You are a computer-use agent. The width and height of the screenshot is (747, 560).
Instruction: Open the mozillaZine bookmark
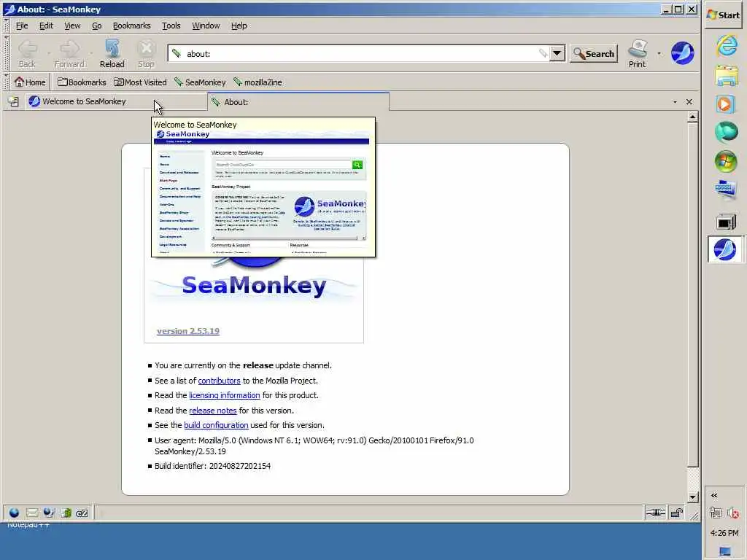258,82
